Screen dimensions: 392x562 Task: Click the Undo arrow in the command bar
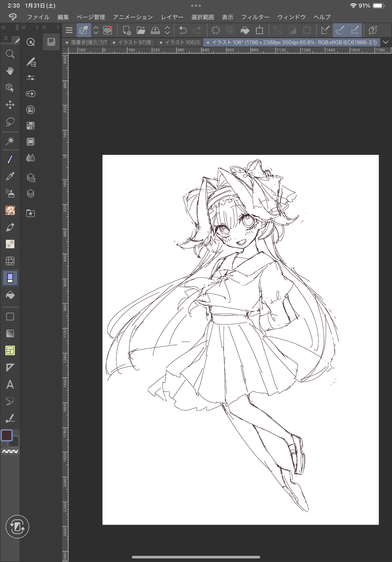183,30
